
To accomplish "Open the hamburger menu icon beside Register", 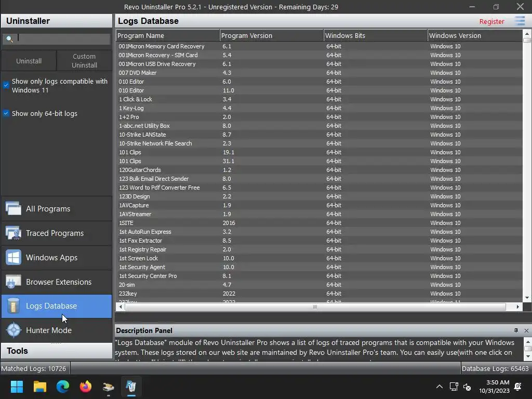I will tap(520, 21).
